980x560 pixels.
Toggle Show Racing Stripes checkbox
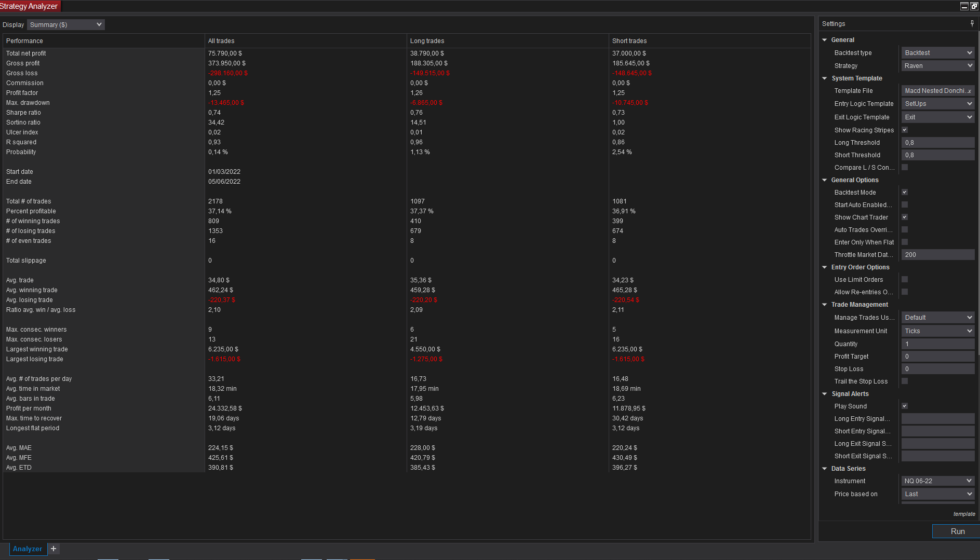coord(905,130)
